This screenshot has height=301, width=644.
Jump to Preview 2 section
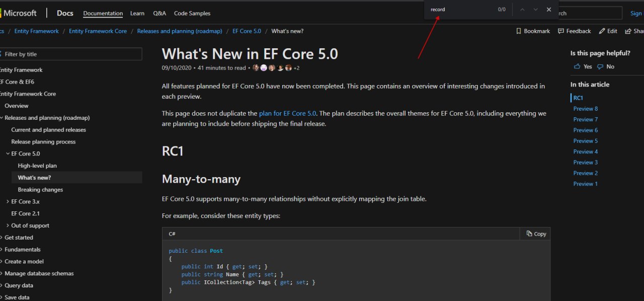click(586, 173)
